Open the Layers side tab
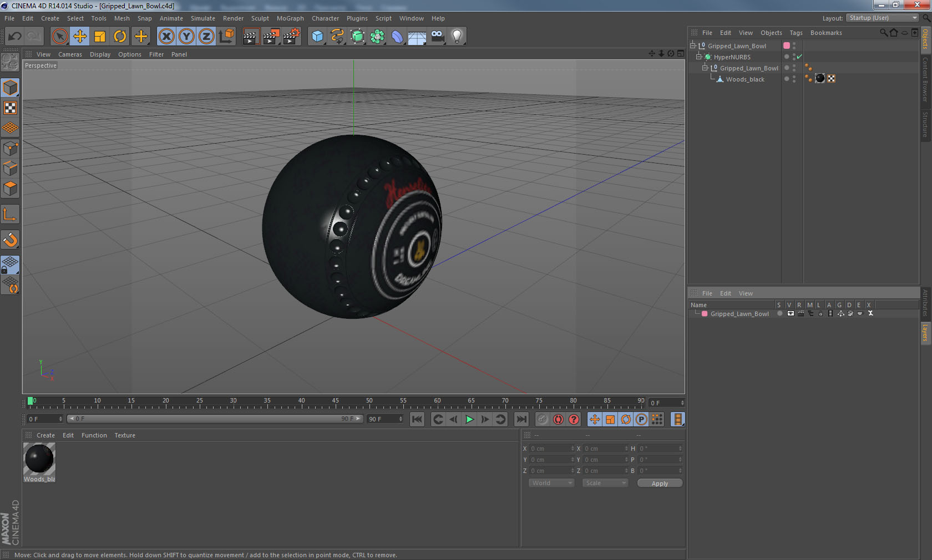The width and height of the screenshot is (932, 560). click(925, 333)
